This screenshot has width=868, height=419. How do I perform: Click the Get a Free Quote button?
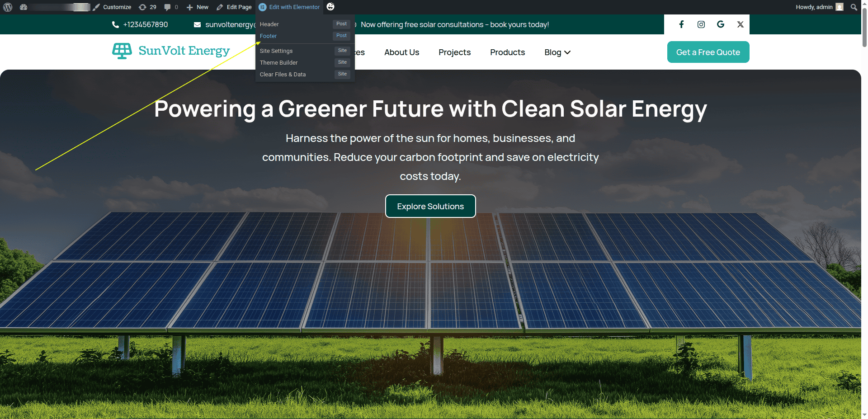coord(708,52)
